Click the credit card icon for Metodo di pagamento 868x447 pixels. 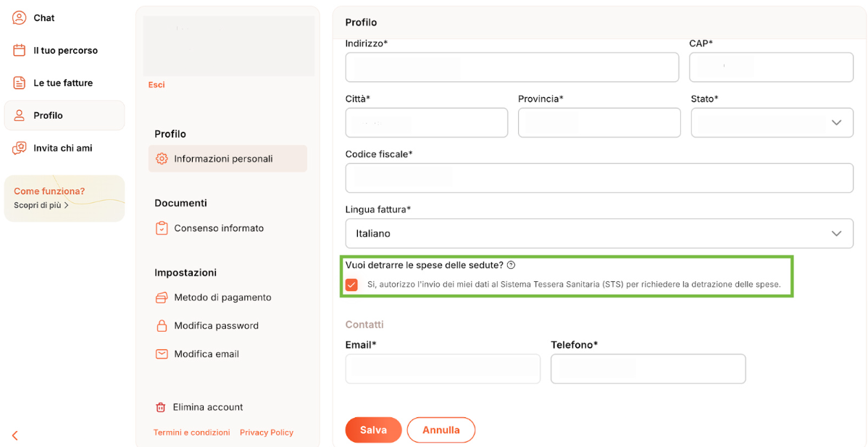pyautogui.click(x=162, y=298)
